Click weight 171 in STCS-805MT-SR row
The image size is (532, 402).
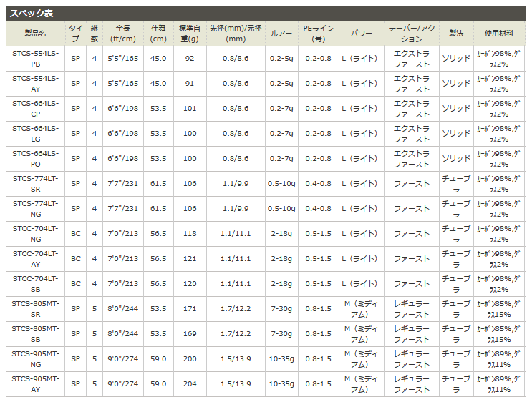point(190,309)
